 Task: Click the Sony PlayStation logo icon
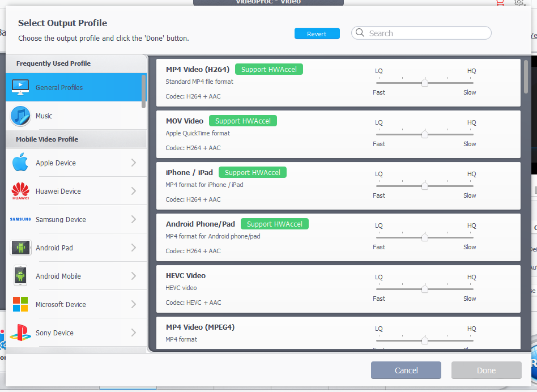tap(20, 333)
